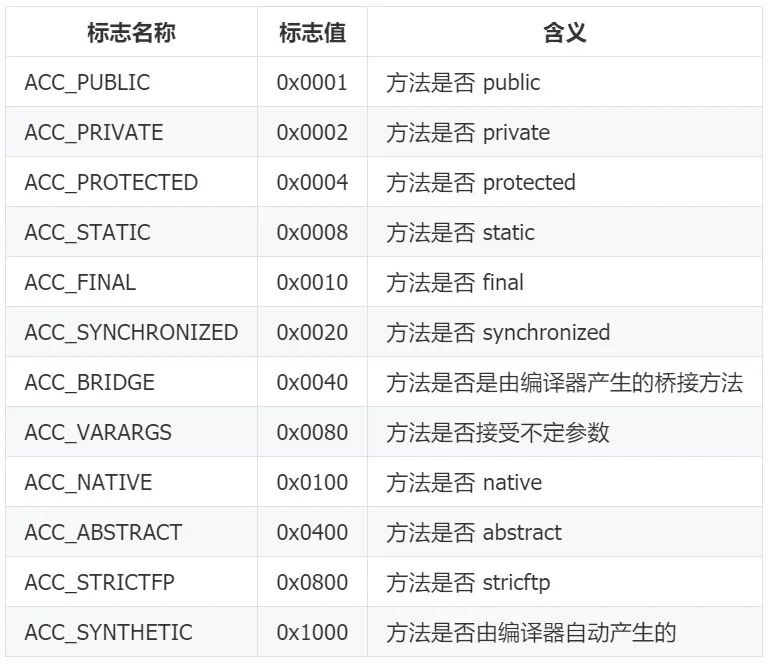Image resolution: width=769 pixels, height=663 pixels.
Task: Select the ACC_PUBLIC cell
Action: [x=87, y=82]
